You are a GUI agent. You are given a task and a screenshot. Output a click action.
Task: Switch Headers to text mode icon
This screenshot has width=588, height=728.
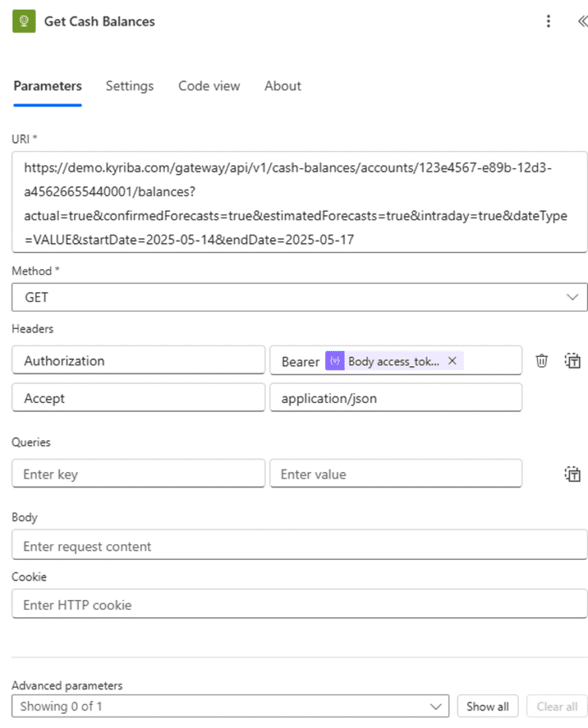click(x=573, y=361)
